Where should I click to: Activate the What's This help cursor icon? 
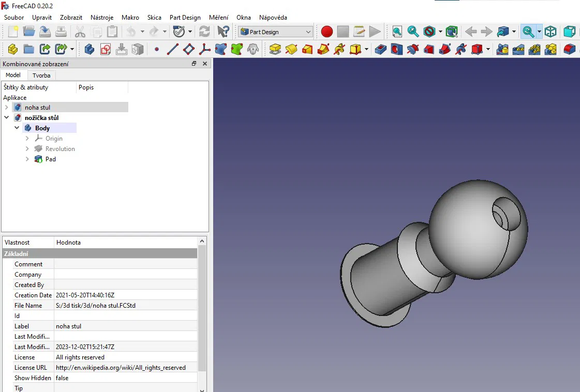[223, 32]
